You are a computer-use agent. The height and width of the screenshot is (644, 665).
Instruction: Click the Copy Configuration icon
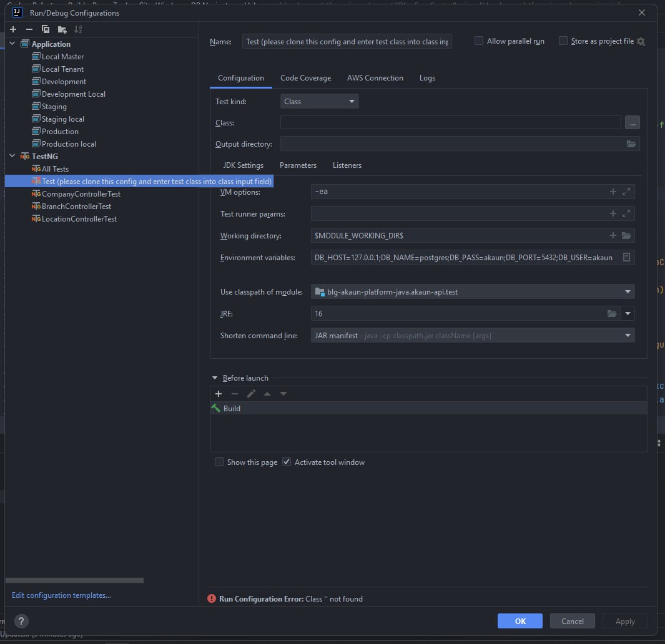(46, 29)
